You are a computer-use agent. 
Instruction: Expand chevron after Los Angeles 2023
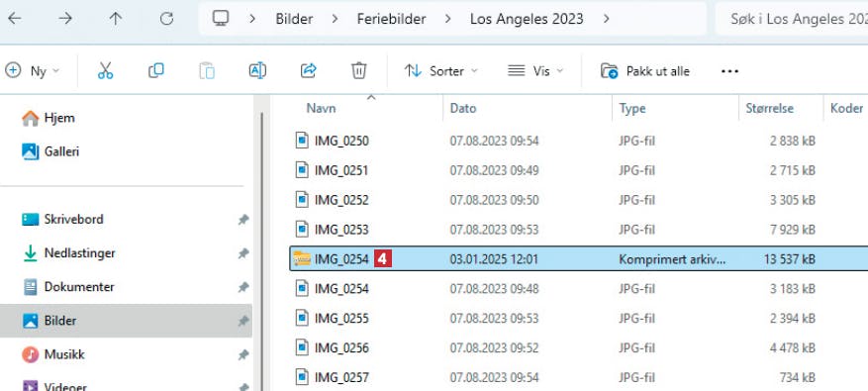tap(607, 19)
